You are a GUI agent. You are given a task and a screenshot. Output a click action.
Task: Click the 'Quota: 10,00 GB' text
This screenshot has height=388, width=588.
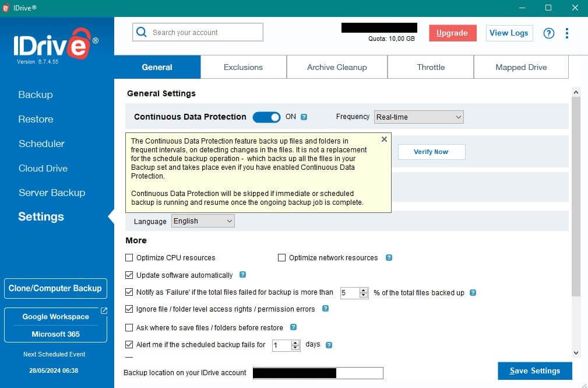click(x=392, y=39)
